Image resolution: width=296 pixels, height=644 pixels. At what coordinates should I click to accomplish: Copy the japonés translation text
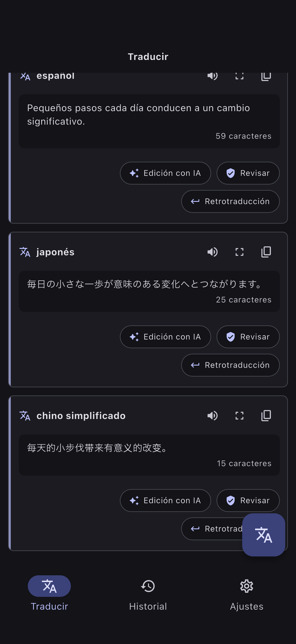[266, 252]
